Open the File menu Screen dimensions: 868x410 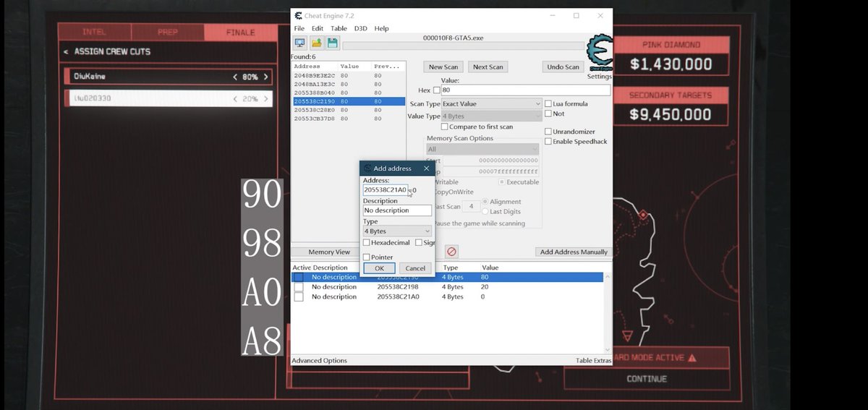point(299,28)
